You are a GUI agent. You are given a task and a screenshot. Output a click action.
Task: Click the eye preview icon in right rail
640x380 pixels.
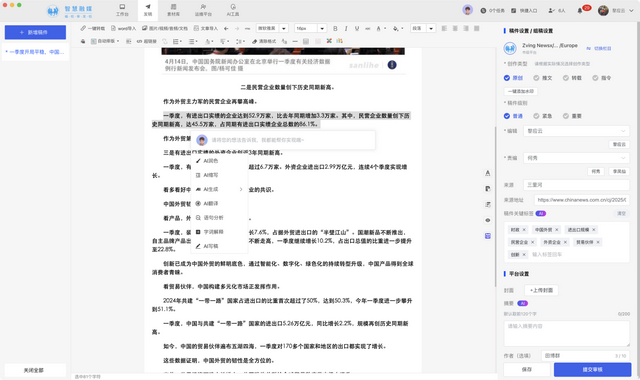click(x=488, y=220)
